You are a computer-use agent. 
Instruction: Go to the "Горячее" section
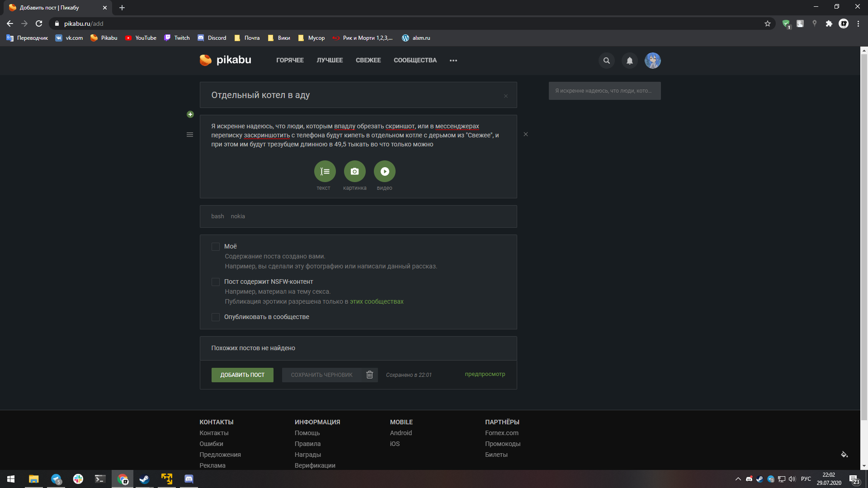click(290, 61)
